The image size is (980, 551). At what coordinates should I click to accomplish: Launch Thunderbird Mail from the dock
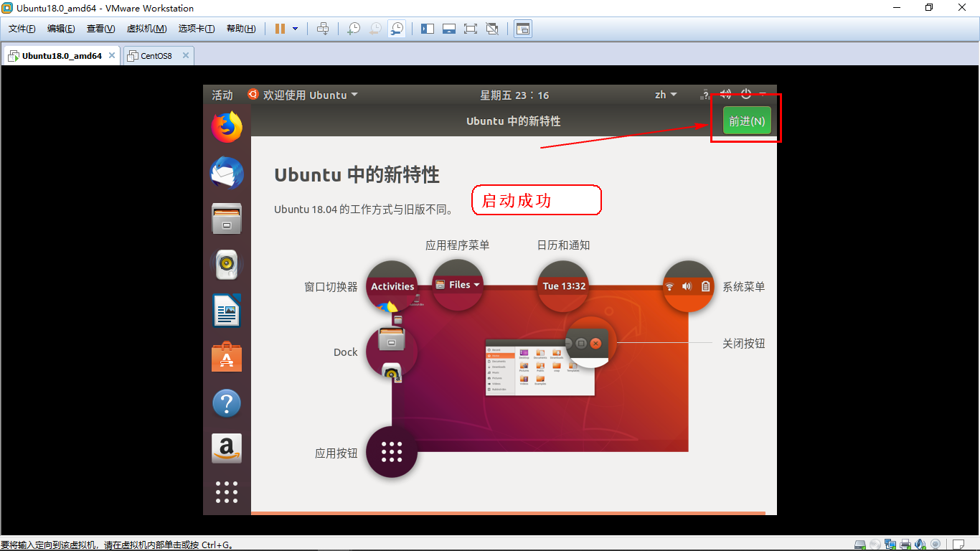pyautogui.click(x=227, y=173)
